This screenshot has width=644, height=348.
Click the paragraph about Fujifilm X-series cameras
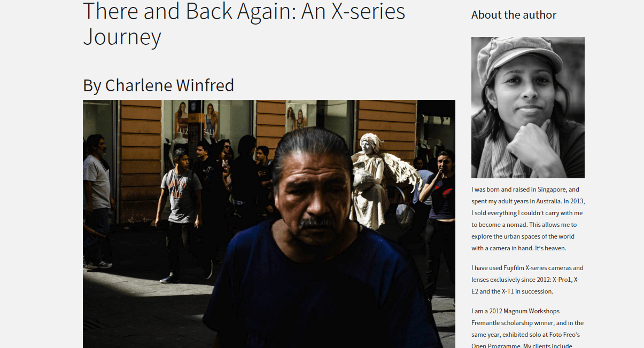pyautogui.click(x=527, y=280)
